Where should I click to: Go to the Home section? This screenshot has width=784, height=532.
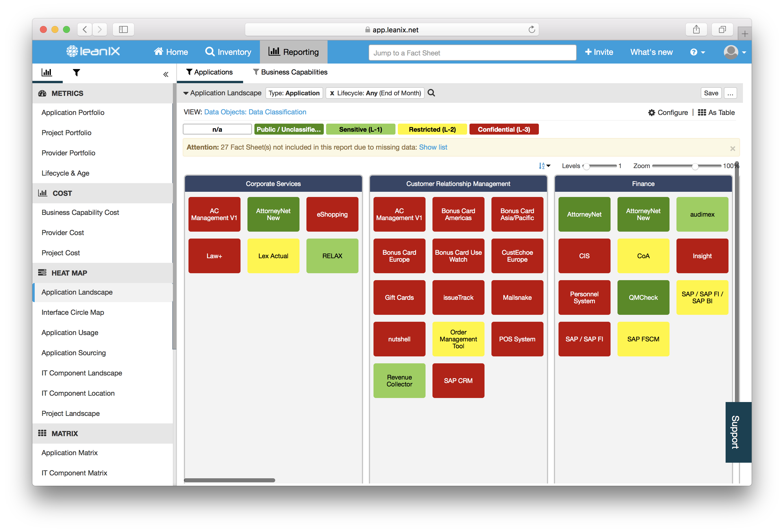coord(171,52)
